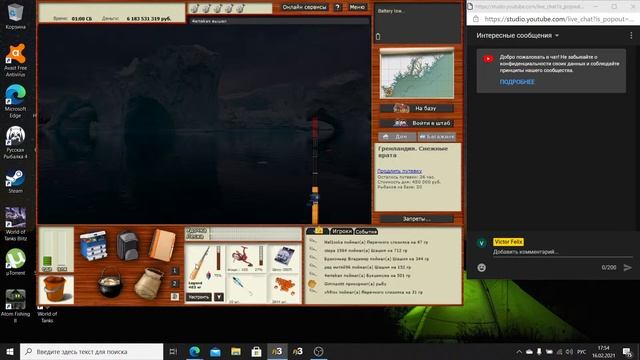Viewport: 640px width, 360px height.
Task: Open the cooking pot icon
Action: [x=110, y=282]
